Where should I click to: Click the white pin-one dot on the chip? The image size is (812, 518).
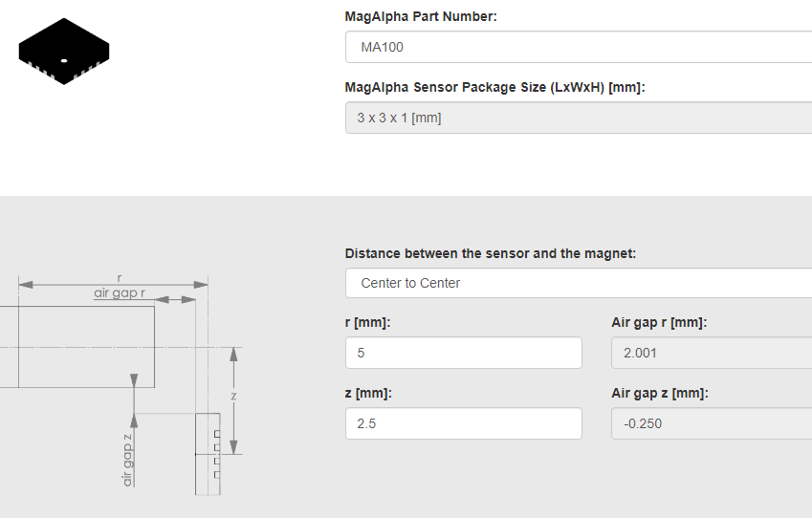[x=64, y=60]
